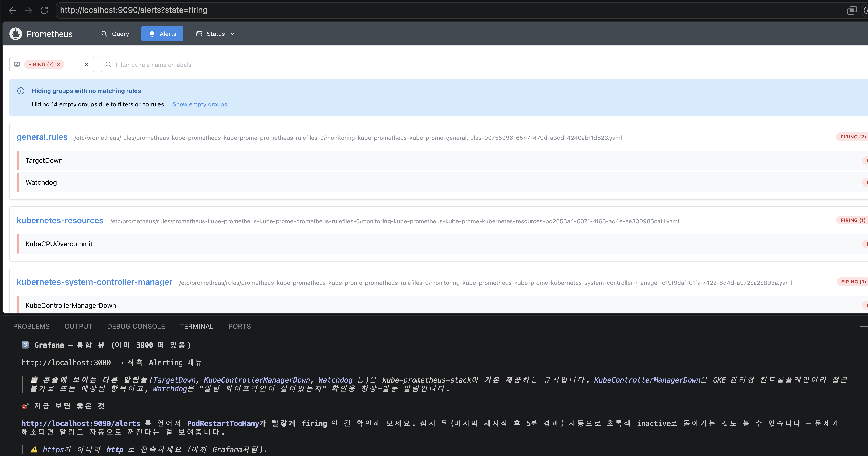Image resolution: width=868 pixels, height=456 pixels.
Task: Click the info icon in the blue banner
Action: click(x=21, y=91)
